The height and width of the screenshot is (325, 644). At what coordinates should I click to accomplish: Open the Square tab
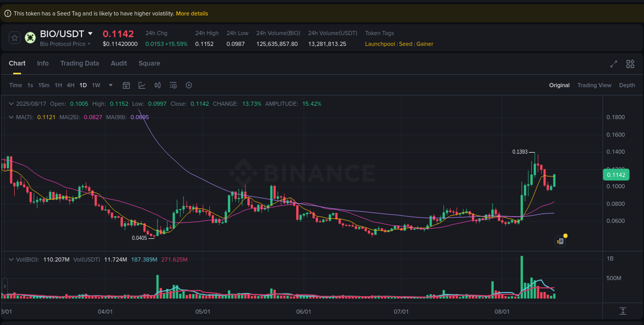pos(149,63)
